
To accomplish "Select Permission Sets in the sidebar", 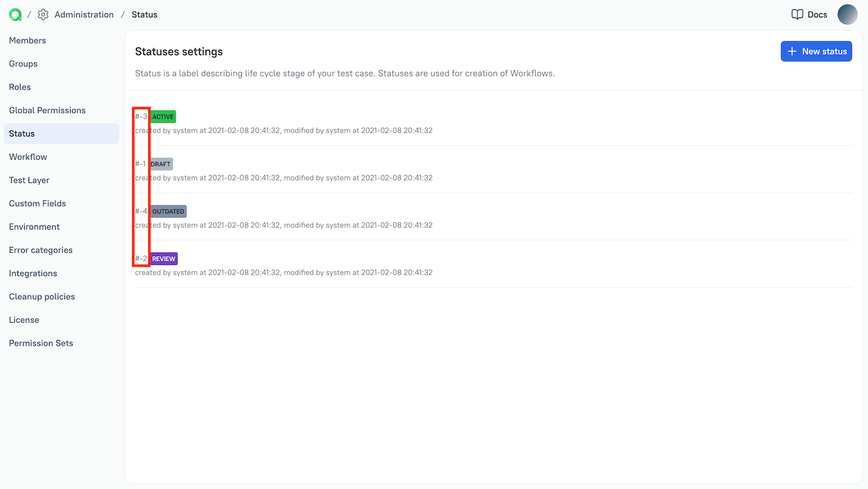I will pyautogui.click(x=41, y=343).
